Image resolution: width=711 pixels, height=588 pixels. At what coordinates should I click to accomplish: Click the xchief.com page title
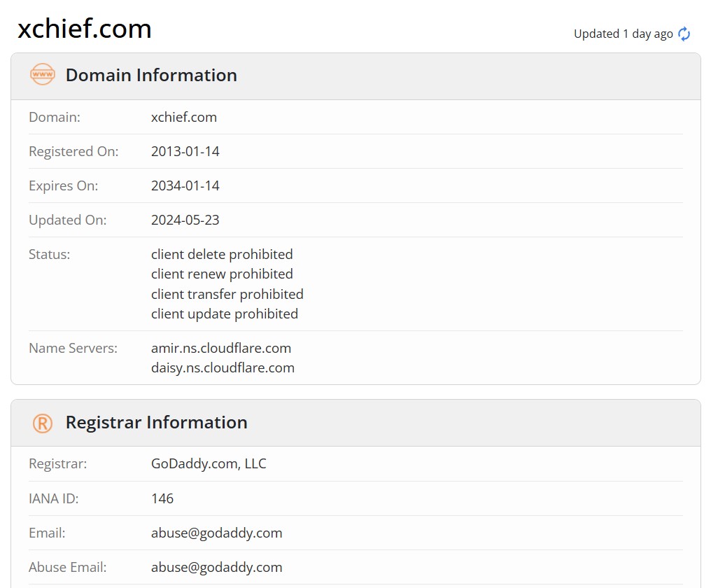(x=85, y=29)
